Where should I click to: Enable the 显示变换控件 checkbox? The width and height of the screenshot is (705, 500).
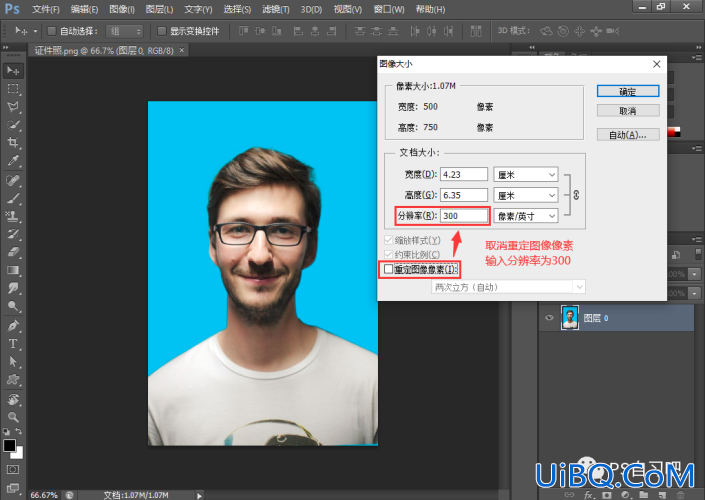[161, 31]
